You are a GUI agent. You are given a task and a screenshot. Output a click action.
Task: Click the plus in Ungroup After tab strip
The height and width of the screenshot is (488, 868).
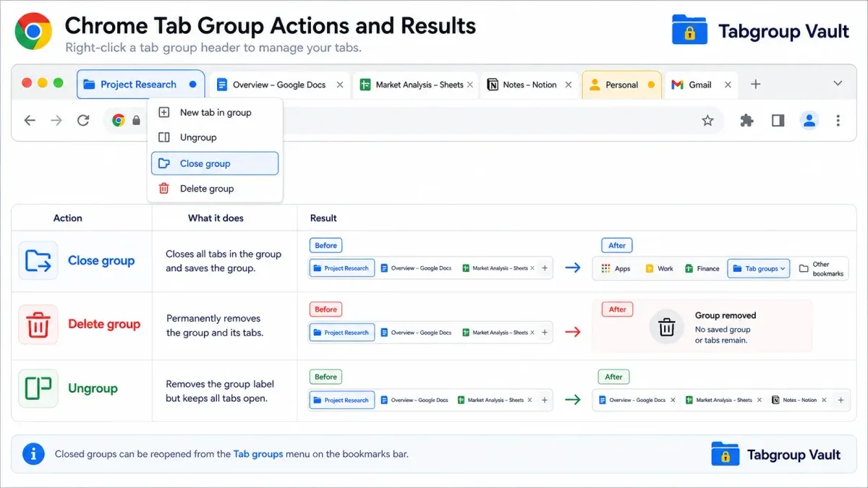pyautogui.click(x=841, y=400)
